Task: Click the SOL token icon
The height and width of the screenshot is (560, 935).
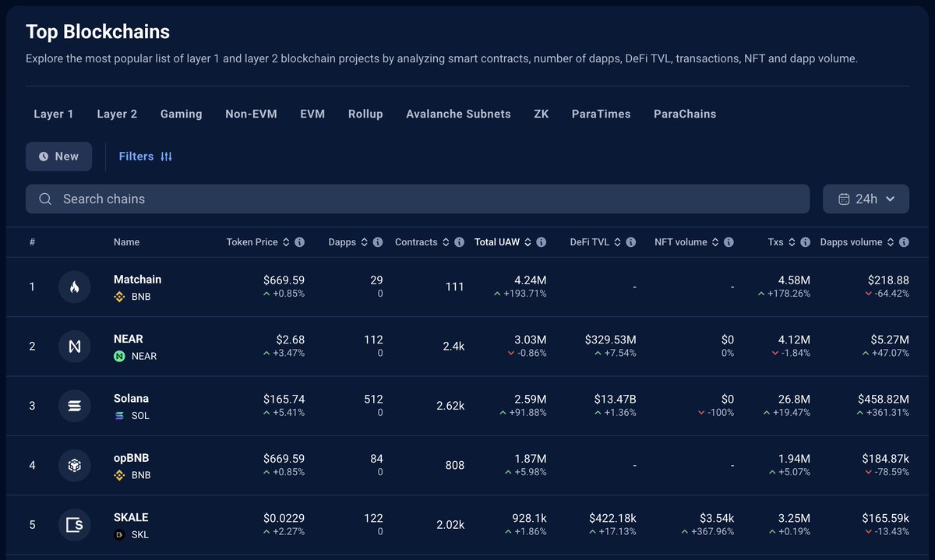Action: tap(119, 416)
